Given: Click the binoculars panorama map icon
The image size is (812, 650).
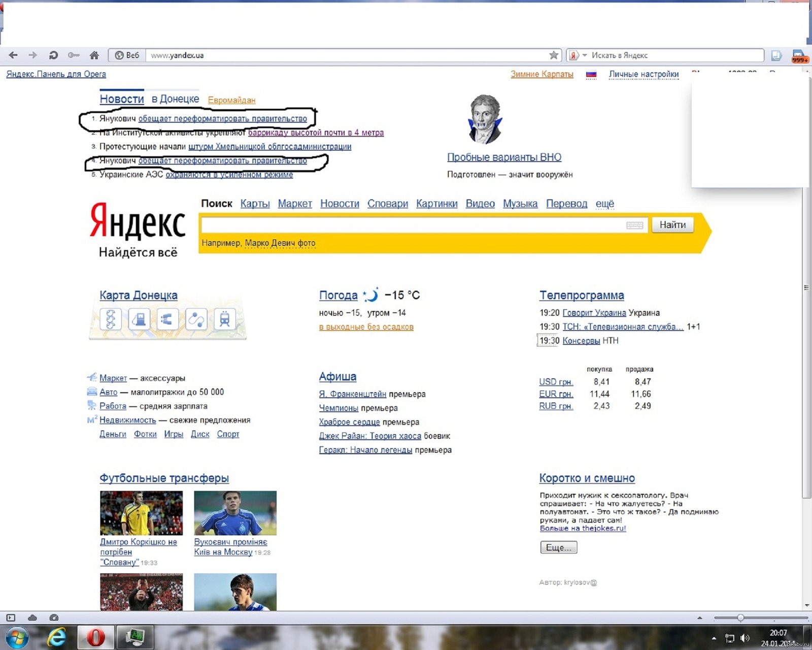Looking at the screenshot, I should click(x=167, y=319).
